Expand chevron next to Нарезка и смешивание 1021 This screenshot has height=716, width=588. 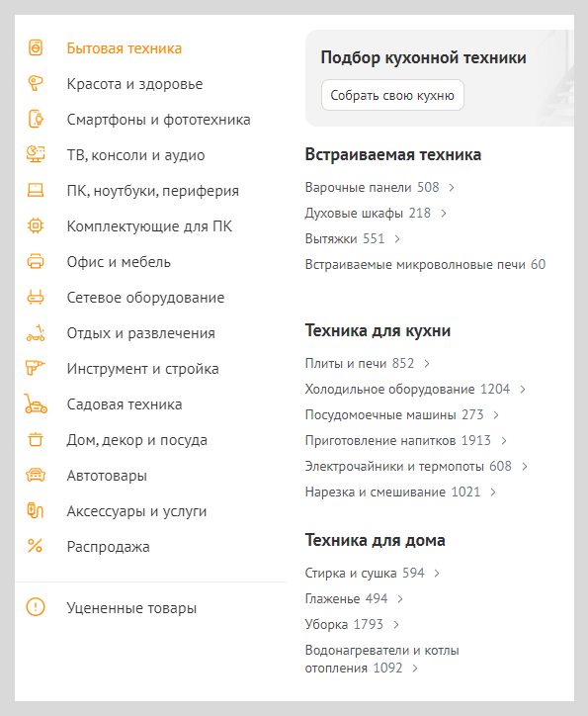(493, 492)
